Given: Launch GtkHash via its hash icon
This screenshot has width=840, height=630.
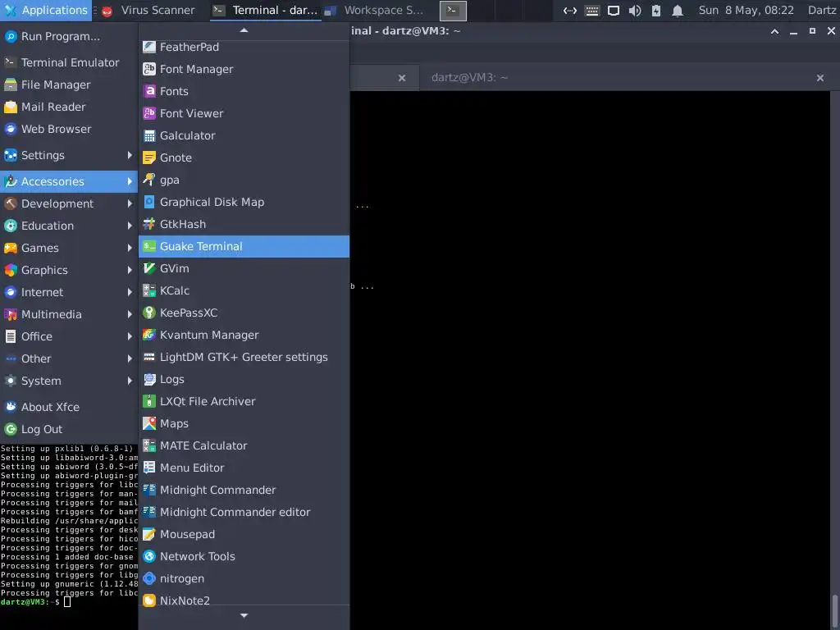Looking at the screenshot, I should point(149,224).
